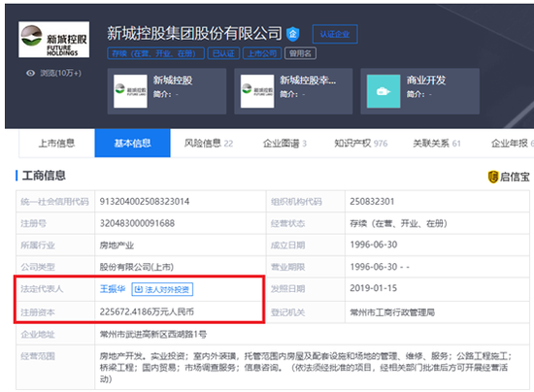Click the 法人对外投资 button
Image resolution: width=534 pixels, height=392 pixels.
click(162, 289)
